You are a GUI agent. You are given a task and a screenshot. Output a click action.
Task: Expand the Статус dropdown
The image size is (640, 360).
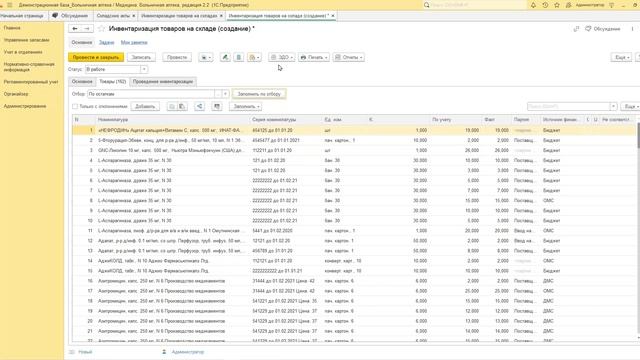point(144,69)
